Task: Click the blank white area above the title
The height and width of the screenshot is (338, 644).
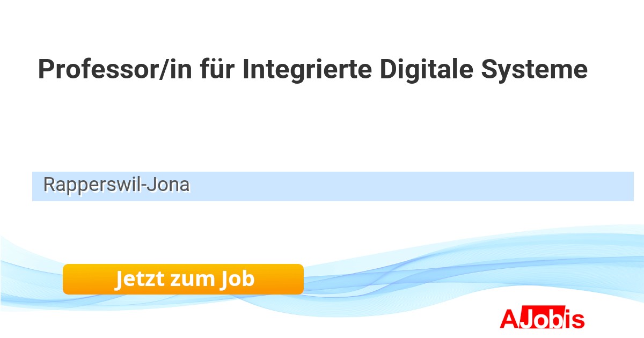Action: [x=322, y=24]
